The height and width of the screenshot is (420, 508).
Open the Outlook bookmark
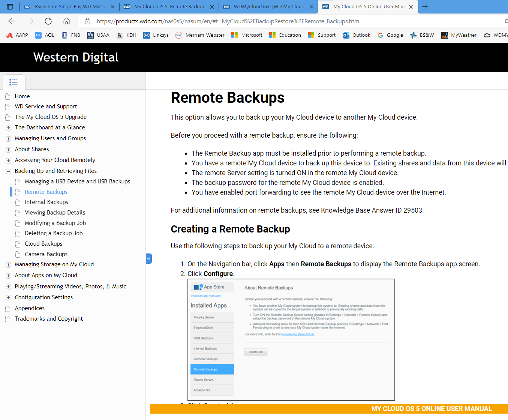pos(357,35)
